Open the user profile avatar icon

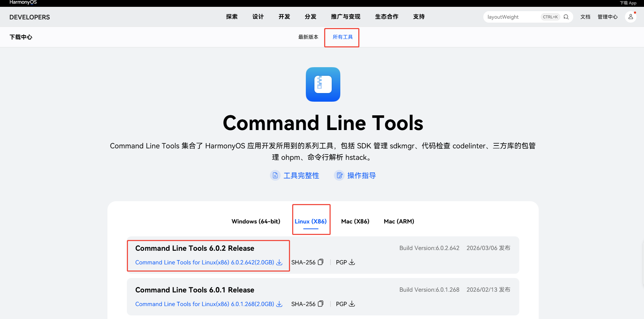631,17
